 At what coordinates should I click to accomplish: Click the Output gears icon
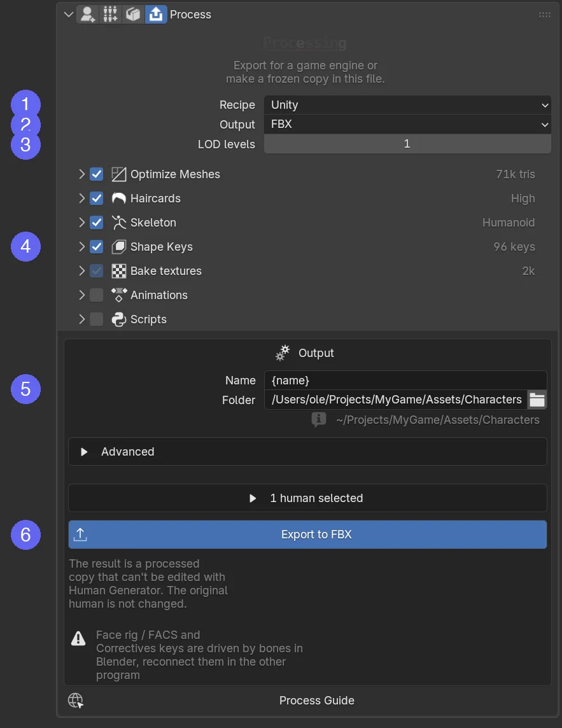point(283,353)
